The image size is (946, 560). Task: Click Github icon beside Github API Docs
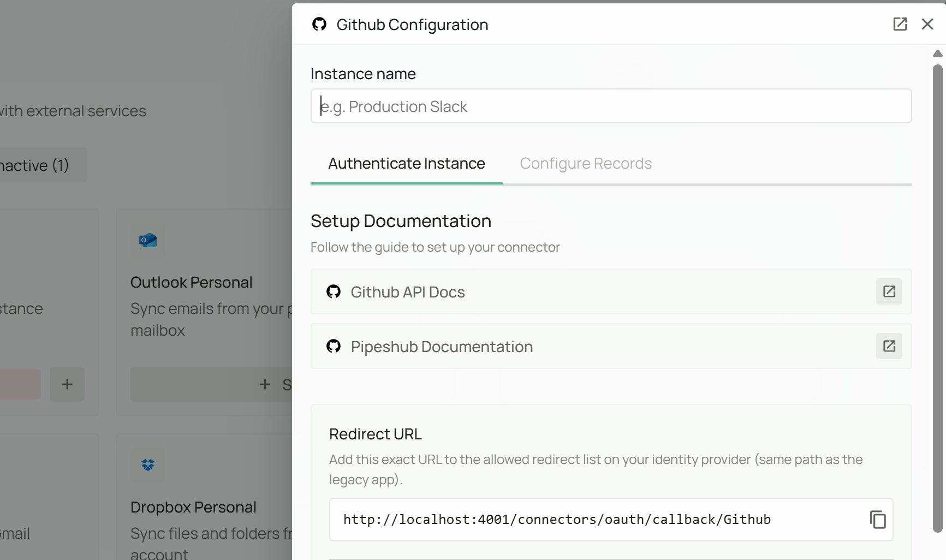333,291
